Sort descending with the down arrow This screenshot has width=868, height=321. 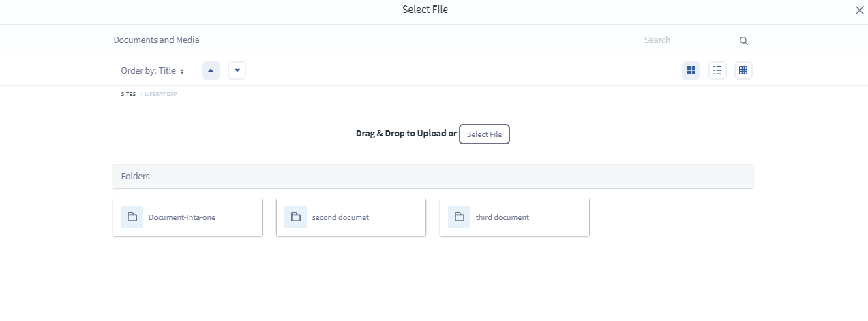tap(237, 70)
